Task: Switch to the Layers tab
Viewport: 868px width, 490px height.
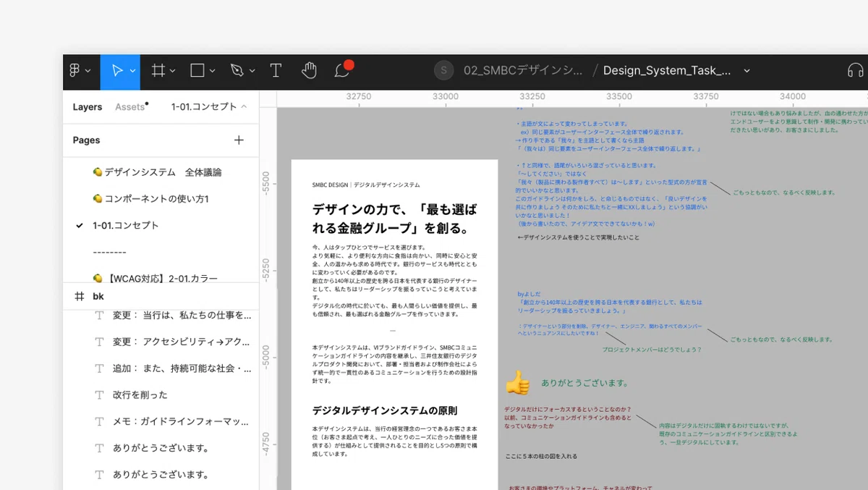Action: [x=88, y=106]
